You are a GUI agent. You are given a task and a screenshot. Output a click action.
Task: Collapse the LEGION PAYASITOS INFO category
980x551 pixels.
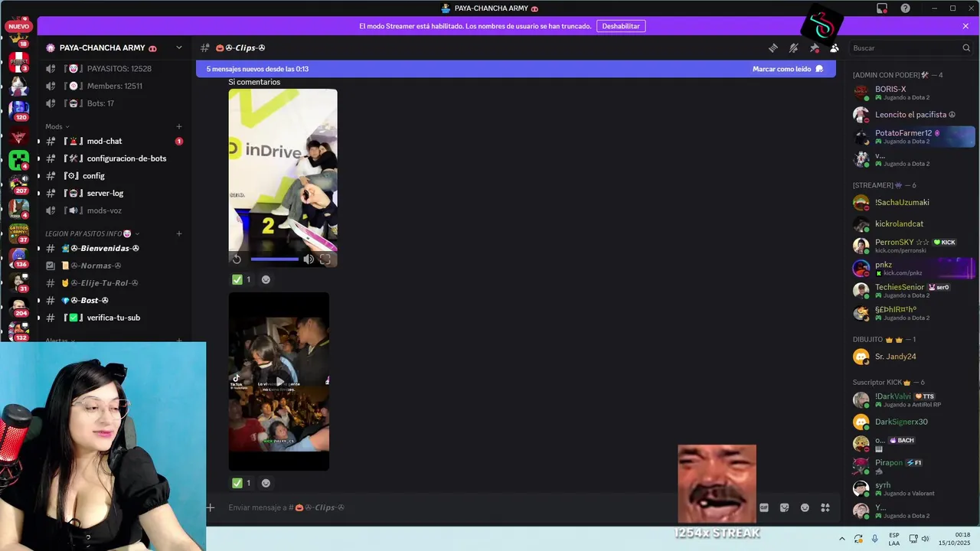(x=92, y=233)
